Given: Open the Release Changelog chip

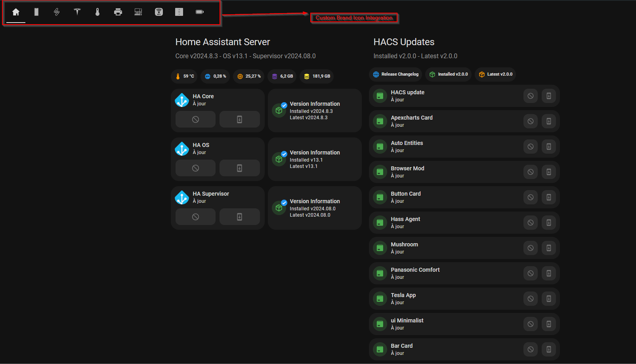Looking at the screenshot, I should (x=395, y=74).
